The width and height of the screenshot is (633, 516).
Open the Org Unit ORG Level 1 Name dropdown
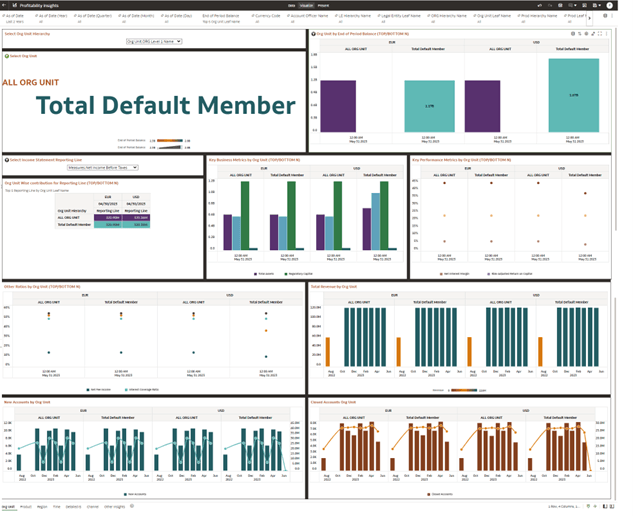(154, 41)
